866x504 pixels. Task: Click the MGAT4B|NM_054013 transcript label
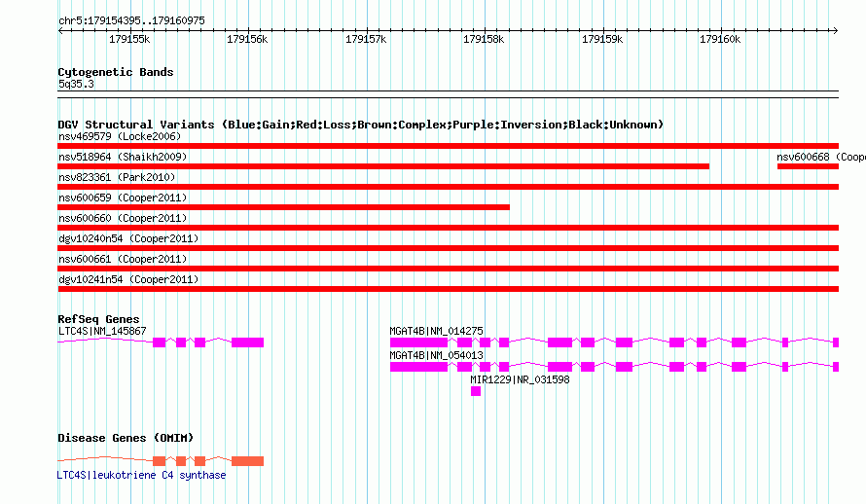click(436, 355)
